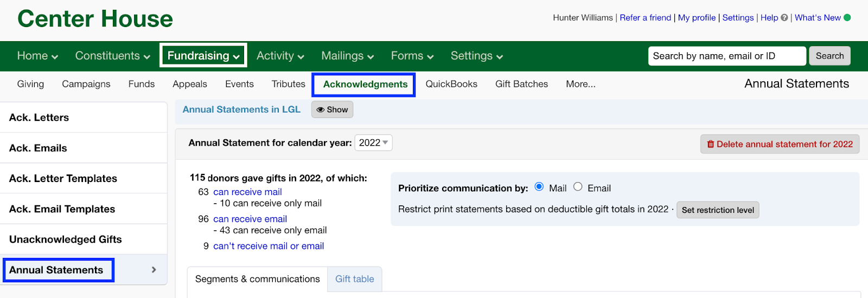Switch to the Gift table tab
The image size is (868, 298).
(355, 279)
